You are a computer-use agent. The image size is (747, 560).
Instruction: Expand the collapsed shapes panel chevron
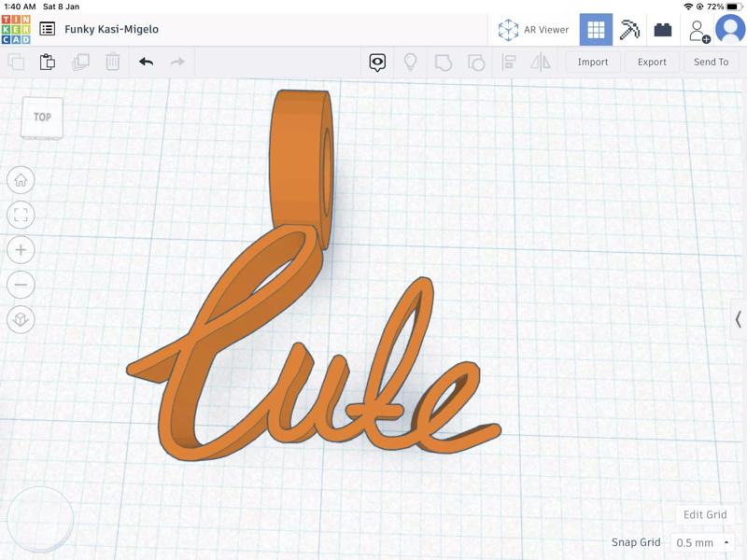tap(739, 319)
